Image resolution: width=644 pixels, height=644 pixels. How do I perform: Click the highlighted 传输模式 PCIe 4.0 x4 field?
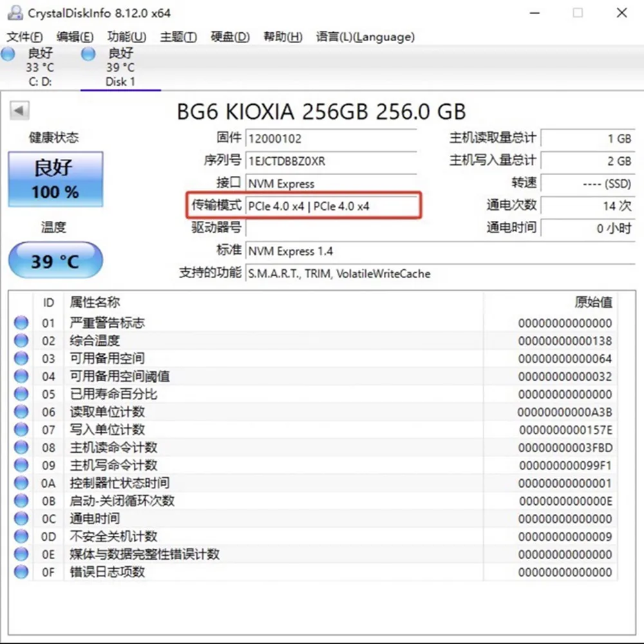[x=333, y=205]
